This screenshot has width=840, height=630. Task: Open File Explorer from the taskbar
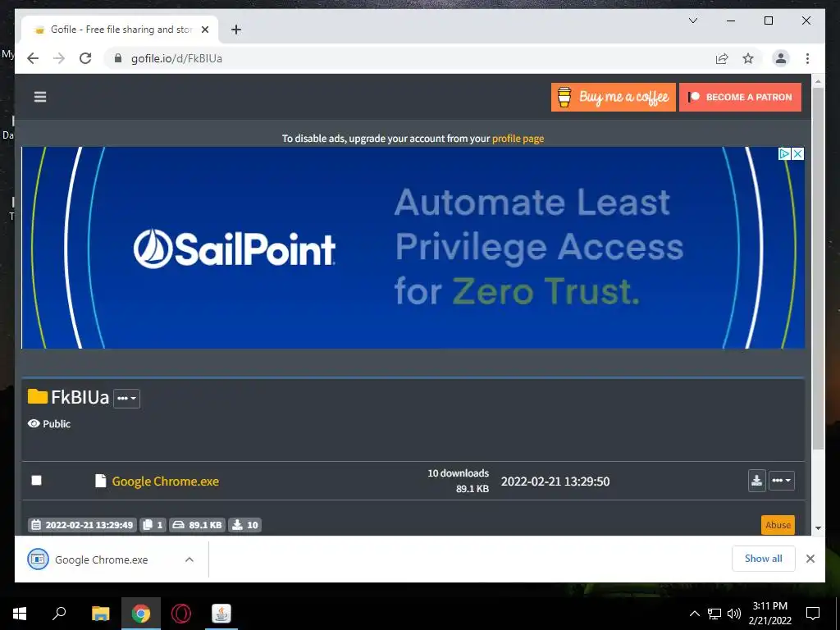pyautogui.click(x=100, y=614)
